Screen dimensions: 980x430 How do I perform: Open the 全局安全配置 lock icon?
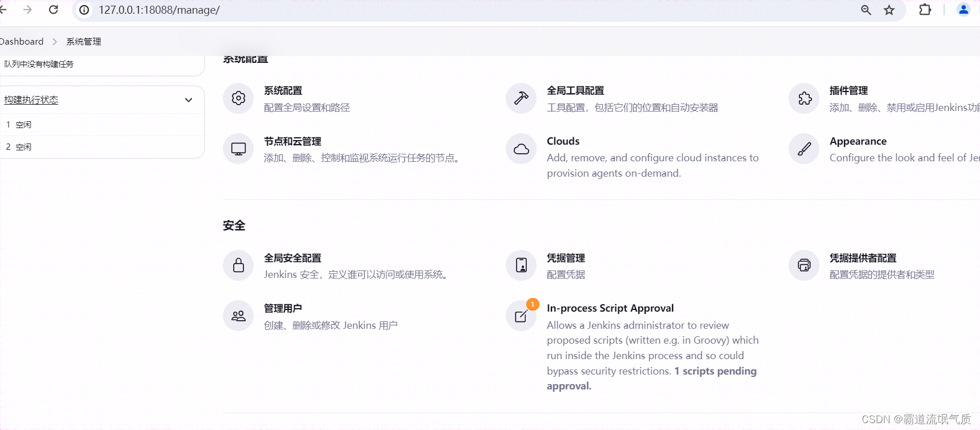click(x=238, y=265)
